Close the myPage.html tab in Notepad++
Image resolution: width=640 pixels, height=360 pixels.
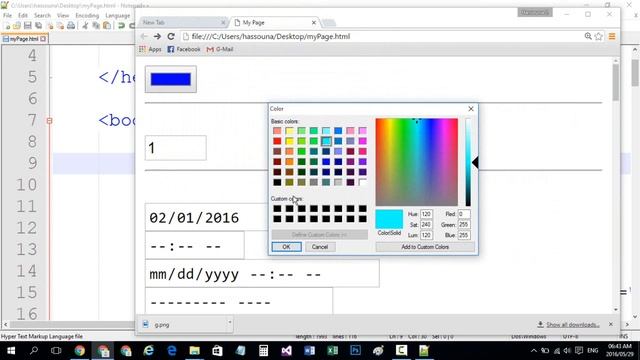coord(43,39)
